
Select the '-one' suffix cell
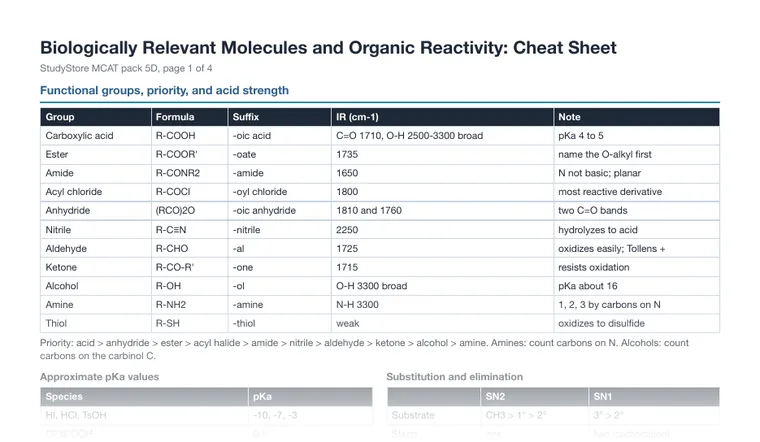280,267
